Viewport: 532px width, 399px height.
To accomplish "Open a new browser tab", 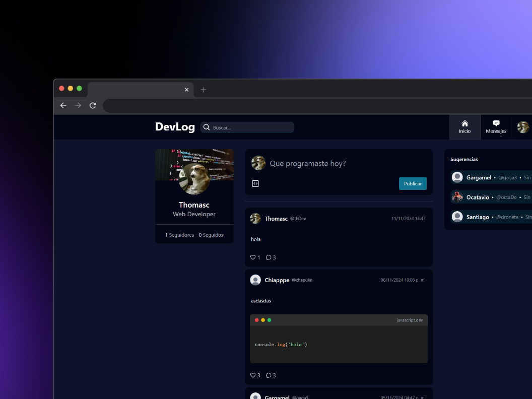I will pos(203,90).
